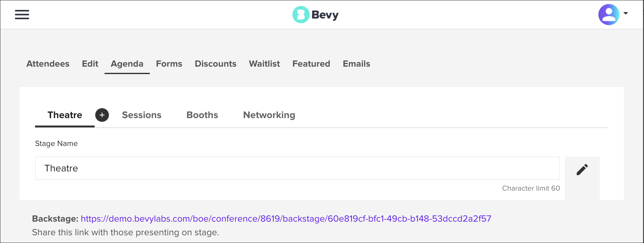
Task: Select the Agenda tab
Action: tap(127, 64)
